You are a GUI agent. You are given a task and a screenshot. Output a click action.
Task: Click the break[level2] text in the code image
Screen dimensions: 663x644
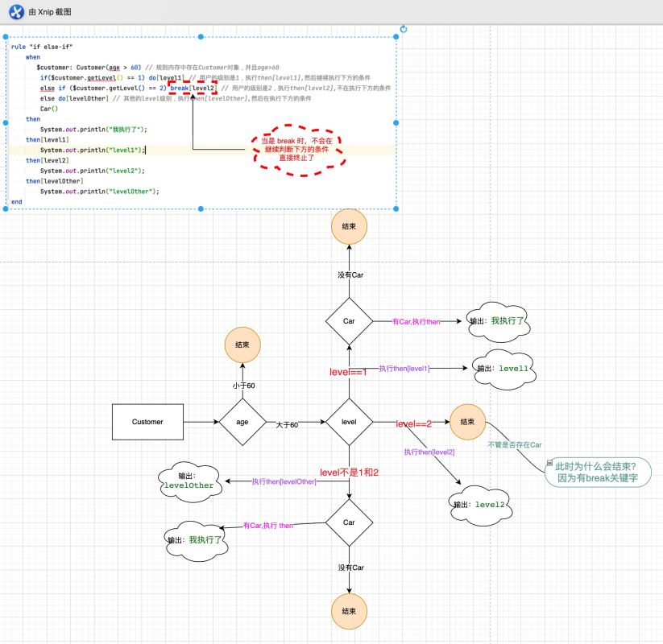(193, 88)
